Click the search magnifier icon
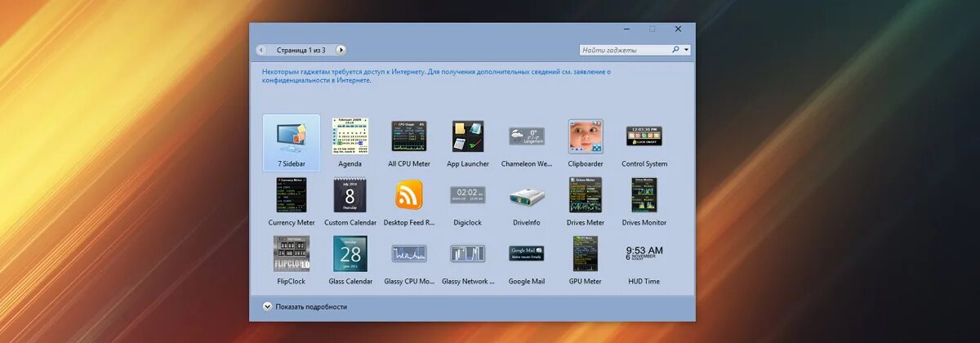The width and height of the screenshot is (980, 343). pyautogui.click(x=675, y=50)
